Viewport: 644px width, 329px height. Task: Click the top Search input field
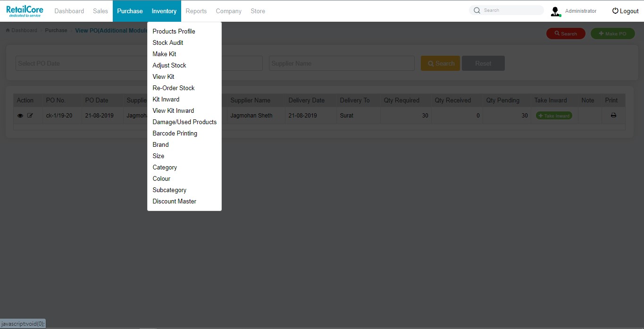[x=506, y=10]
